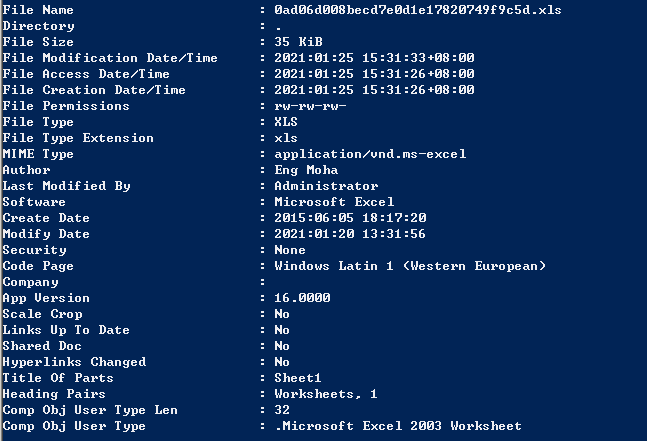The image size is (647, 441).
Task: Select the File Permissions value rw-rw-rw-
Action: [310, 106]
